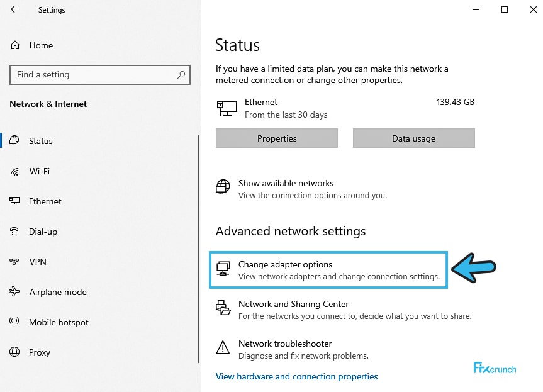Click the 139.43 GB data usage value
This screenshot has width=543, height=392.
456,102
